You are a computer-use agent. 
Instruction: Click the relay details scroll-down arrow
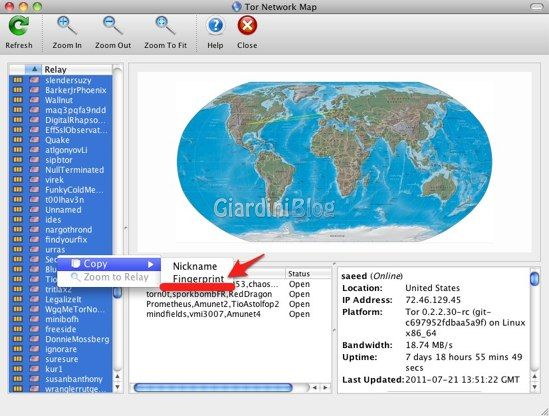click(x=535, y=387)
